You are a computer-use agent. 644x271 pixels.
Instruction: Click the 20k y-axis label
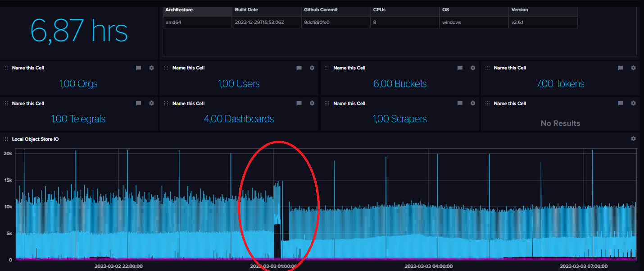pos(8,154)
